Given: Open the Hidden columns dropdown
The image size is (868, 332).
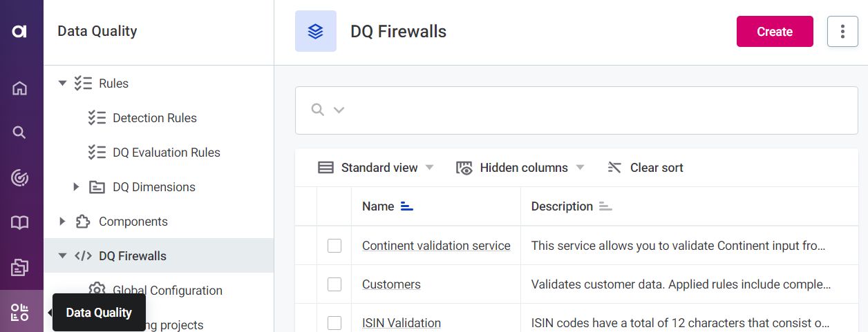Looking at the screenshot, I should point(520,168).
